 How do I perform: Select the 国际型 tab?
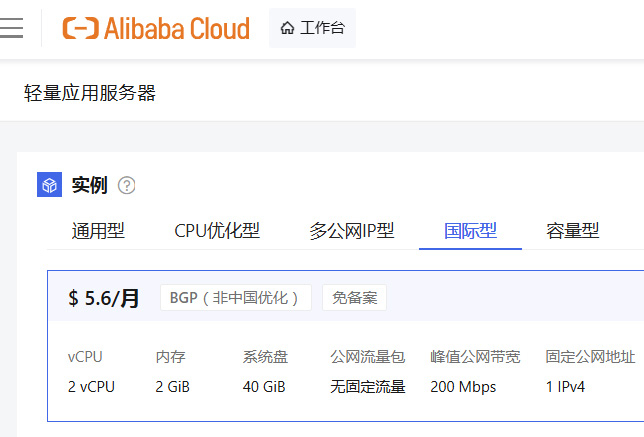tap(470, 231)
